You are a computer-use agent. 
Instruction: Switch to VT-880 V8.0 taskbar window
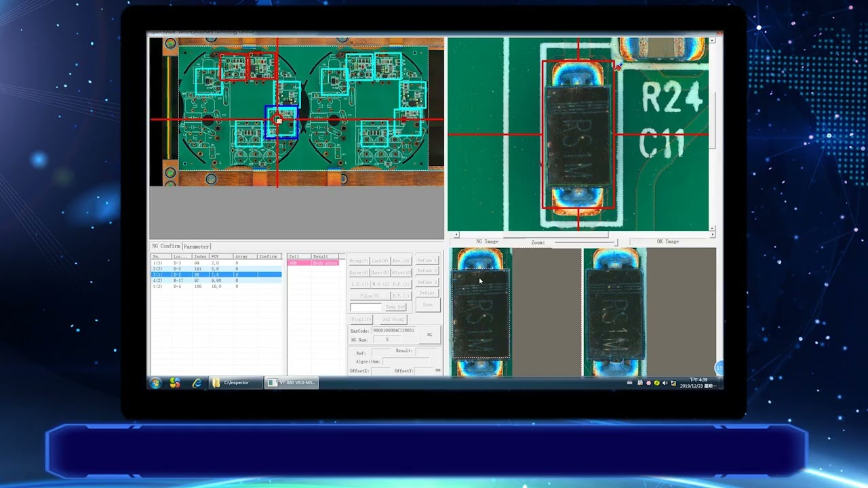[x=292, y=383]
